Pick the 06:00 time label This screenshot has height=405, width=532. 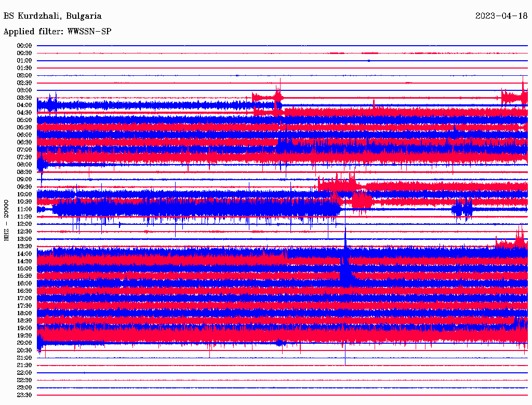point(24,135)
